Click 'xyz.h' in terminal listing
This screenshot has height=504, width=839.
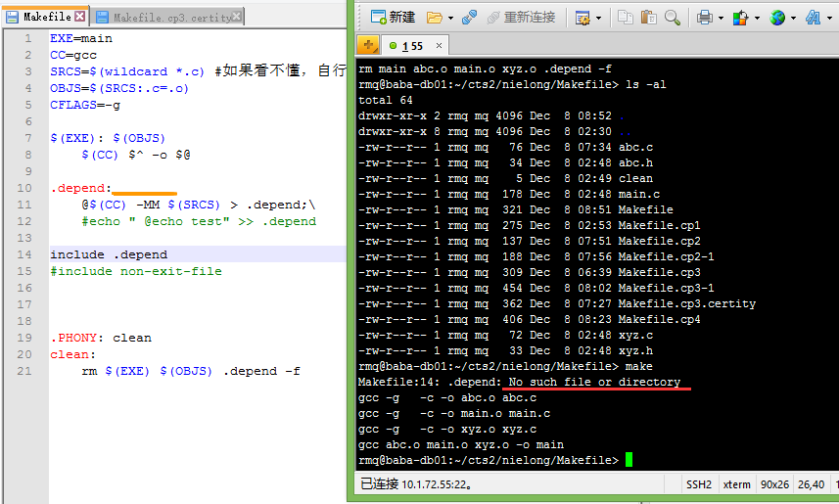[635, 351]
